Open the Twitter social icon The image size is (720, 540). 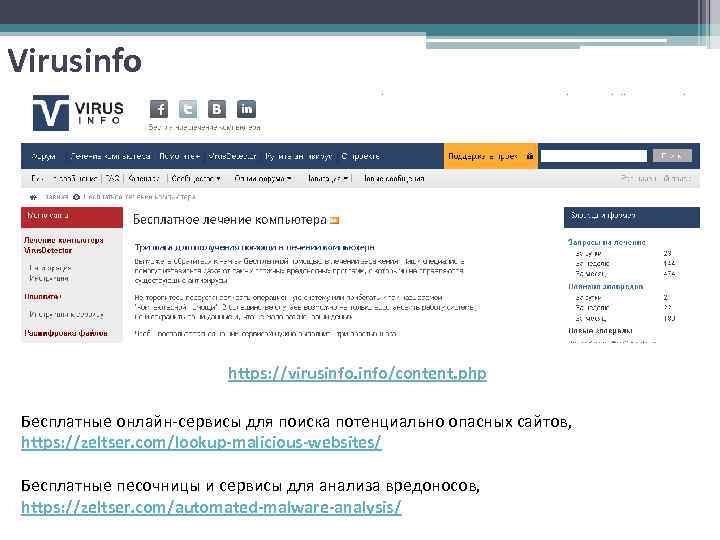pyautogui.click(x=188, y=109)
